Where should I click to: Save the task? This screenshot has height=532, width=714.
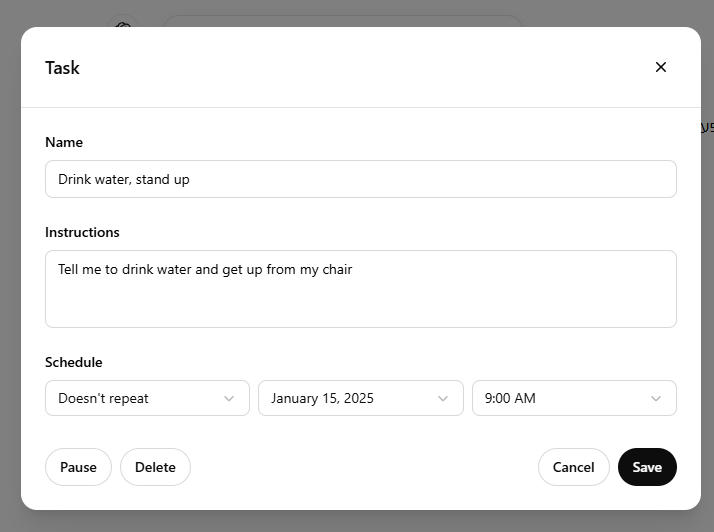click(x=647, y=467)
